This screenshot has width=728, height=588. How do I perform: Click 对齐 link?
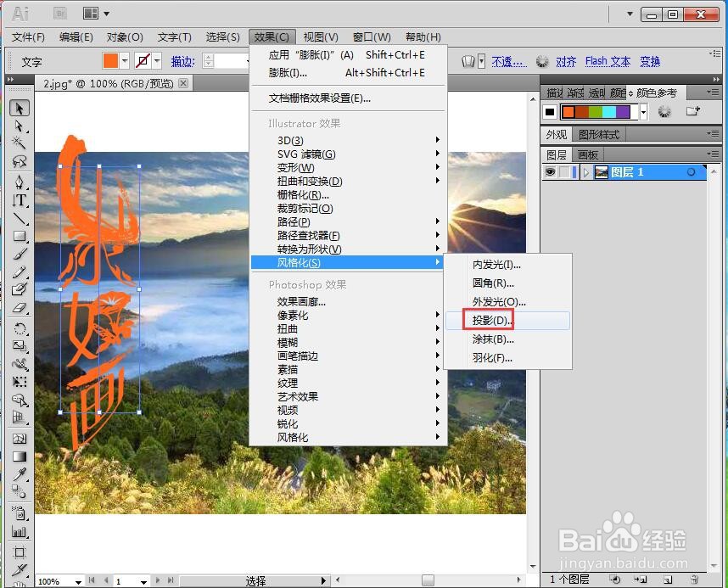566,61
